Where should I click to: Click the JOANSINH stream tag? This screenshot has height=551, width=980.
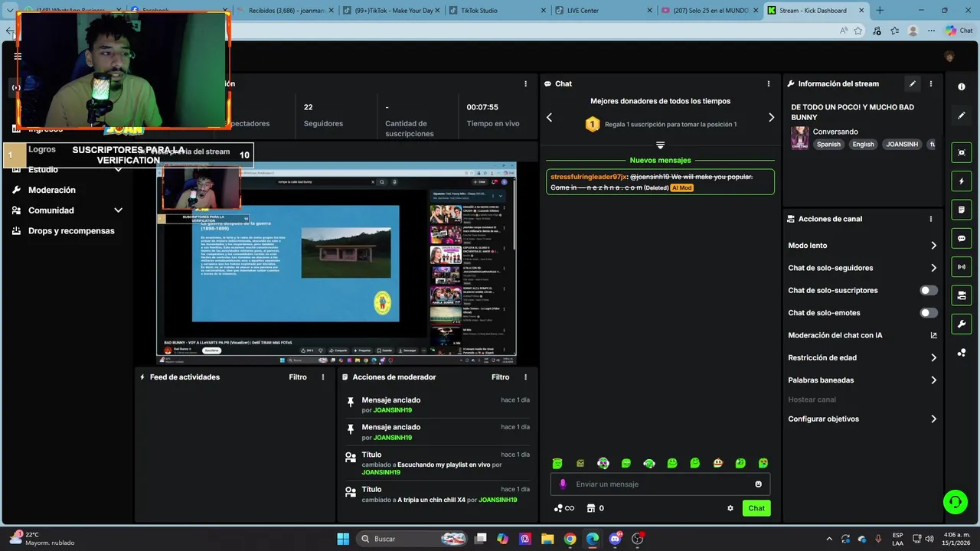[902, 144]
